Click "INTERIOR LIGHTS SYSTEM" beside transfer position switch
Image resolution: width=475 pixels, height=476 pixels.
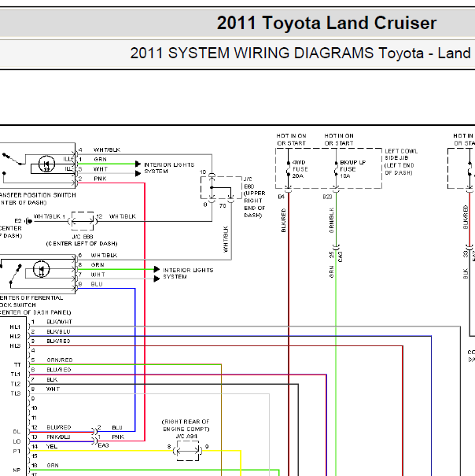169,168
